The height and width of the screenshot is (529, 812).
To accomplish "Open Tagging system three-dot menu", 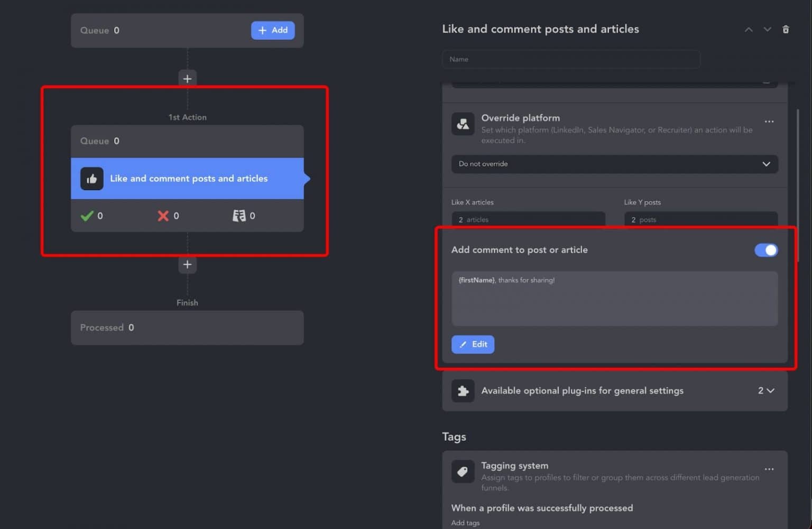I will pos(769,469).
